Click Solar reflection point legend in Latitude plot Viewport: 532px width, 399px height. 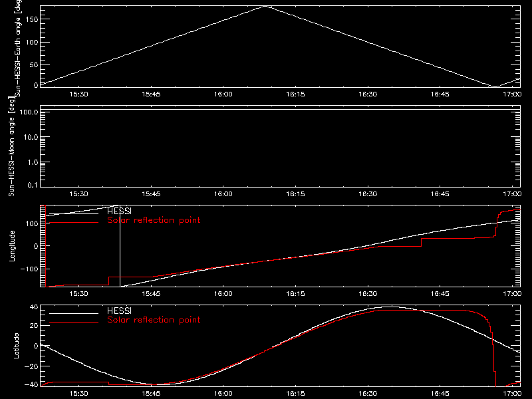[x=154, y=320]
